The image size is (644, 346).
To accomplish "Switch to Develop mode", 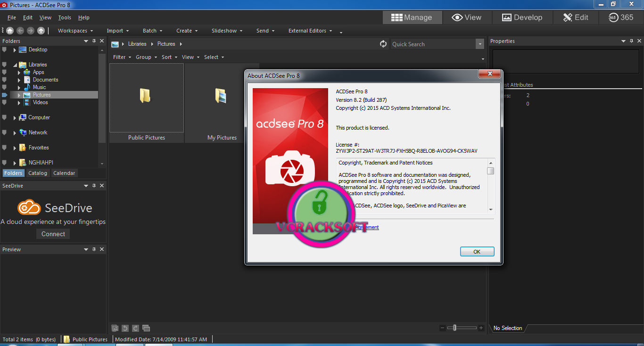I will 522,17.
